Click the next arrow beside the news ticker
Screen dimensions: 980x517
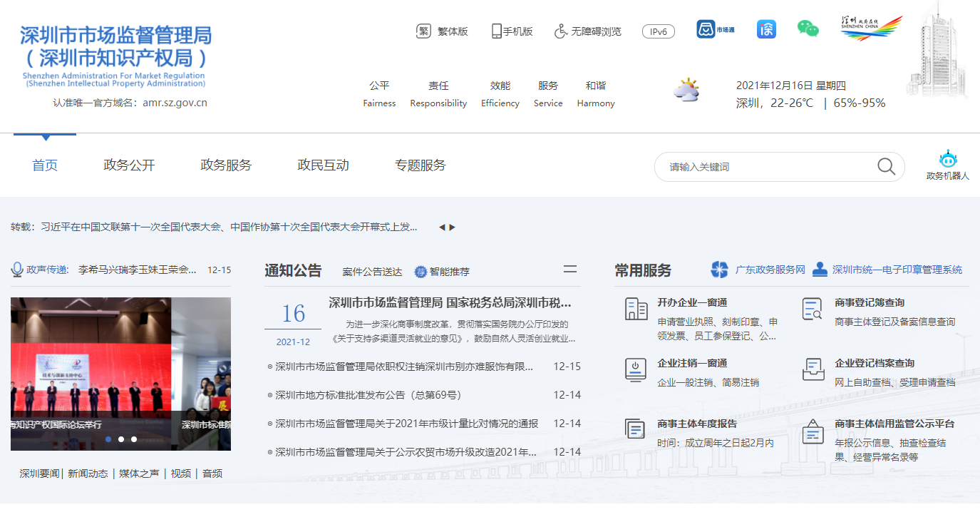click(x=452, y=227)
